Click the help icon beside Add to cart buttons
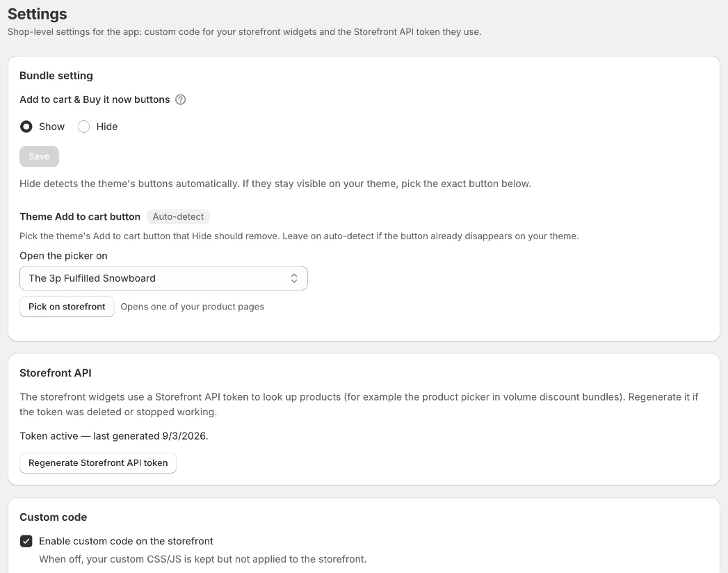Viewport: 728px width, 573px height. [181, 99]
